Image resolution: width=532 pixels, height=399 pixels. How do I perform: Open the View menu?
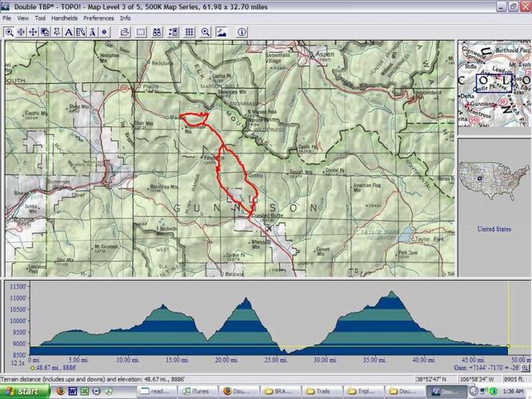23,18
